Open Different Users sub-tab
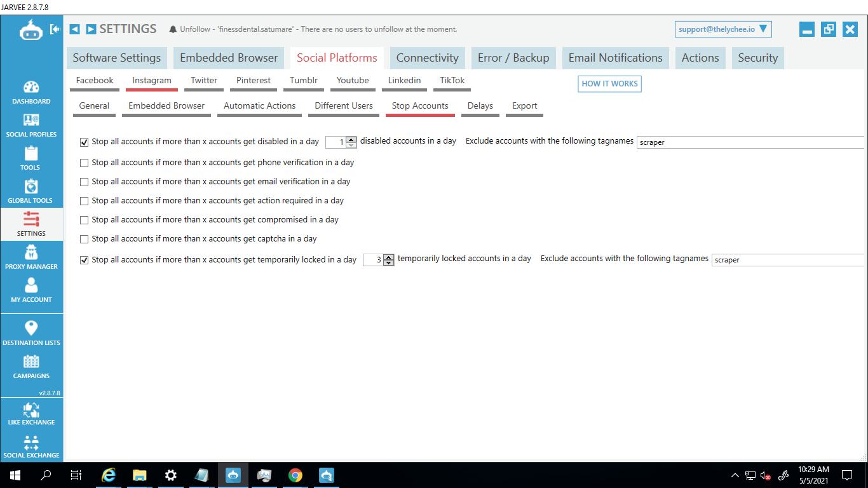The width and height of the screenshot is (868, 488). 344,107
